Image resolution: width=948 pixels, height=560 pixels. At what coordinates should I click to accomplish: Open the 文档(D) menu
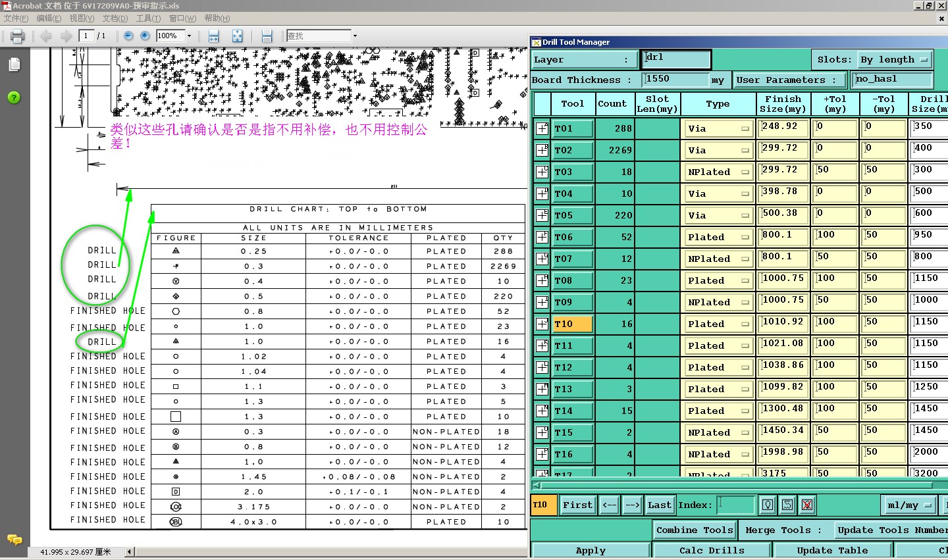(x=115, y=18)
